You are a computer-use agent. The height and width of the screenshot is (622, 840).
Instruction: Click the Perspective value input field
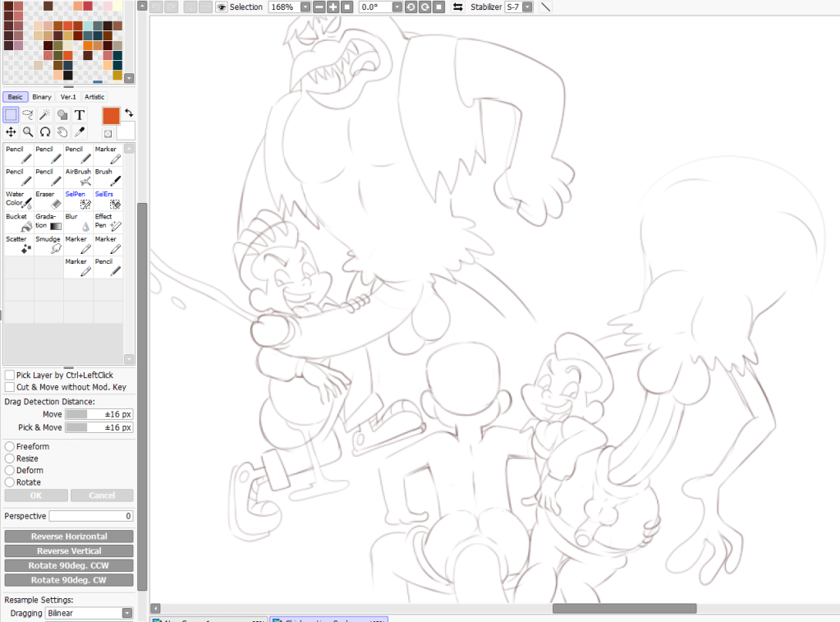pos(90,516)
